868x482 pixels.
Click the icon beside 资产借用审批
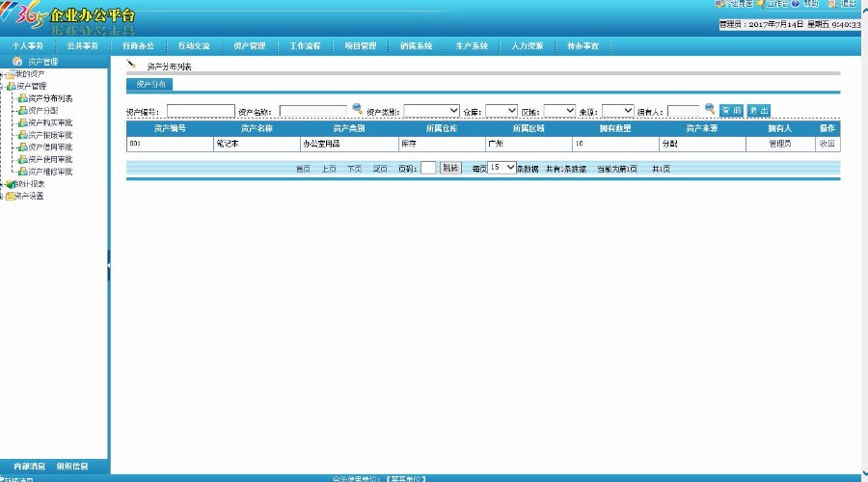tap(23, 147)
